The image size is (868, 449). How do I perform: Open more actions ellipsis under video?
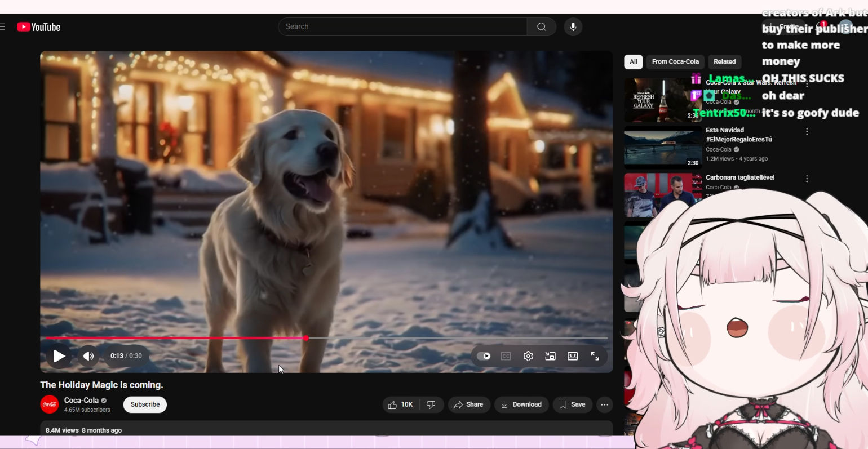coord(605,404)
